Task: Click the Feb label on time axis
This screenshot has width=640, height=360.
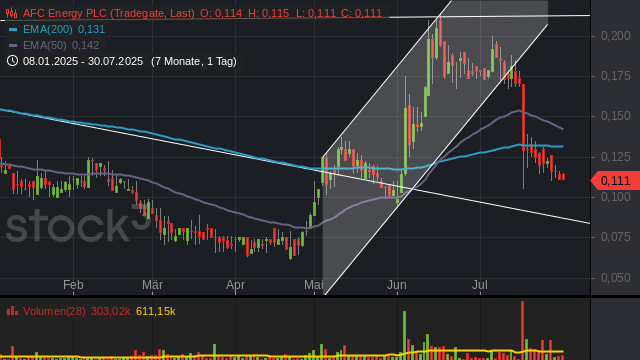Action: click(x=73, y=285)
